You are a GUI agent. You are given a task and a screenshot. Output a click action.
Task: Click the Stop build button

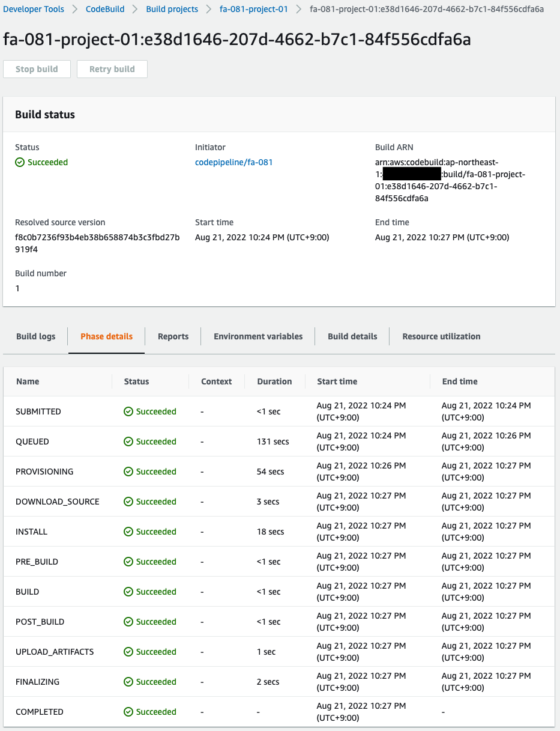click(37, 69)
